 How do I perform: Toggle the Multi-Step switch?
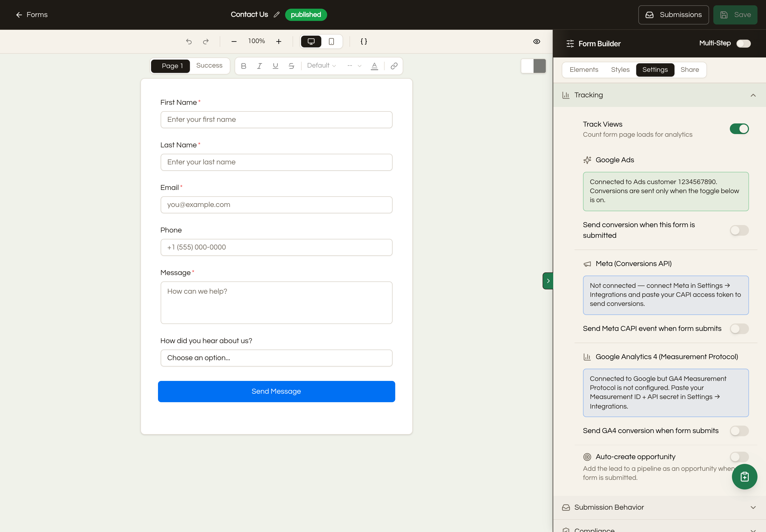[743, 44]
